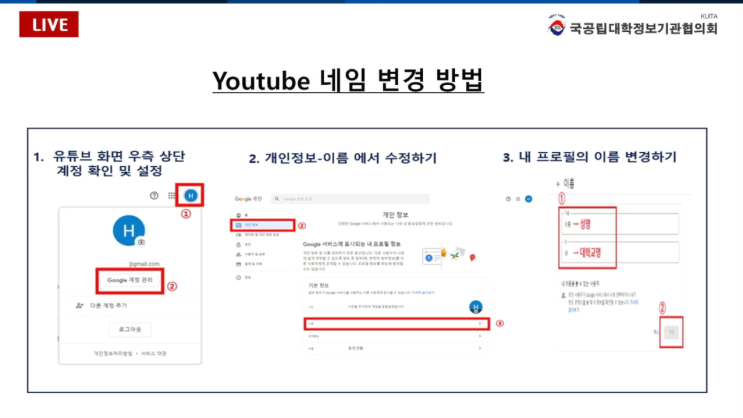Image resolution: width=743 pixels, height=418 pixels.
Task: Open the 개인정보처리방침 link
Action: (113, 354)
